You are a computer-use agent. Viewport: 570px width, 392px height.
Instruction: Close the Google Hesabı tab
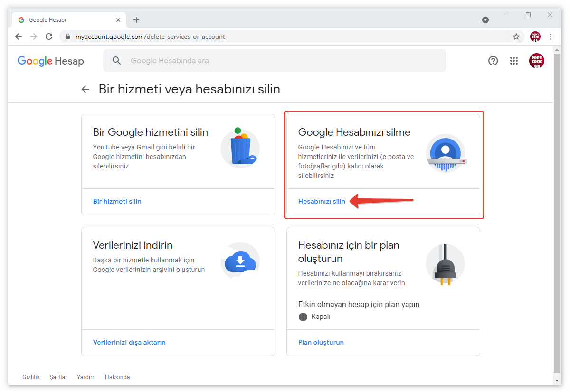[118, 20]
